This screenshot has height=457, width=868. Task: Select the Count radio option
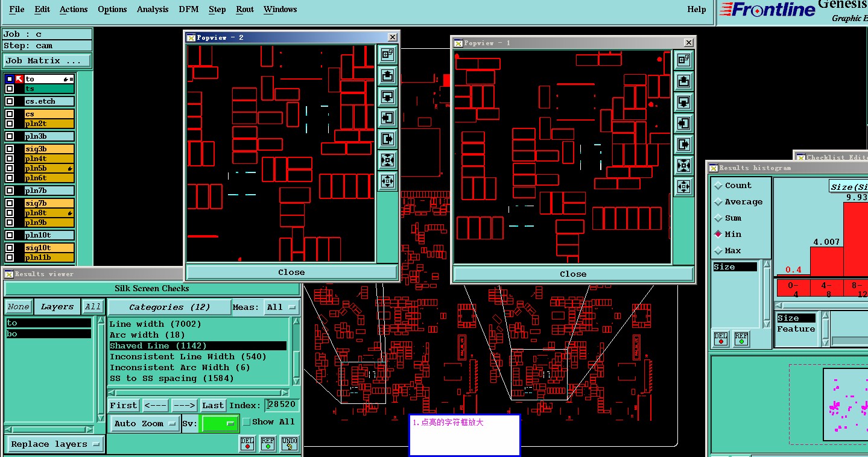718,186
